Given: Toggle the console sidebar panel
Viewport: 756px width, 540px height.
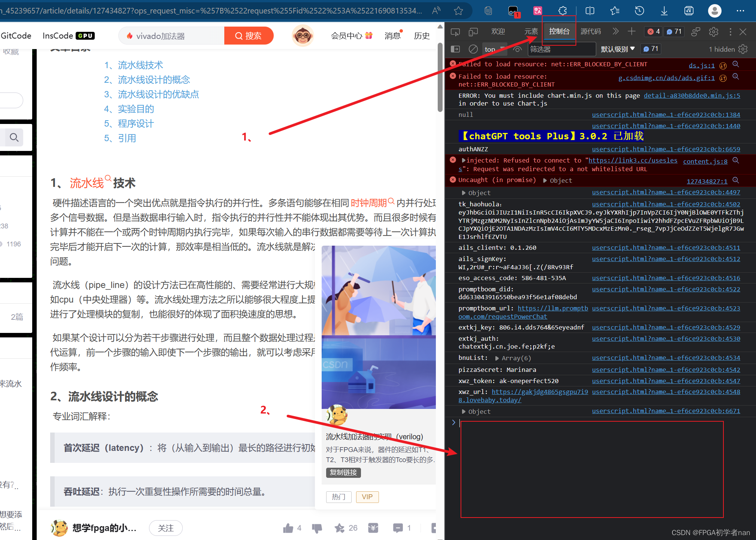Looking at the screenshot, I should [455, 49].
